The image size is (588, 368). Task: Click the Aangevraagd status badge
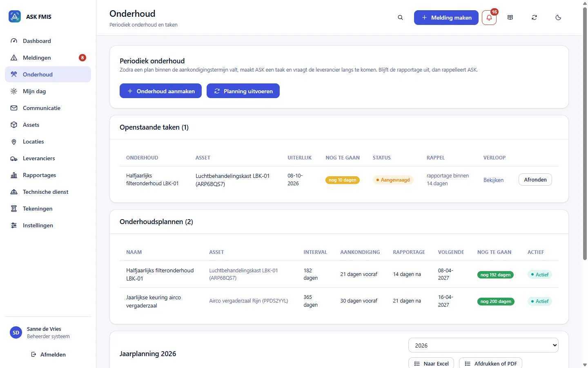tap(393, 180)
